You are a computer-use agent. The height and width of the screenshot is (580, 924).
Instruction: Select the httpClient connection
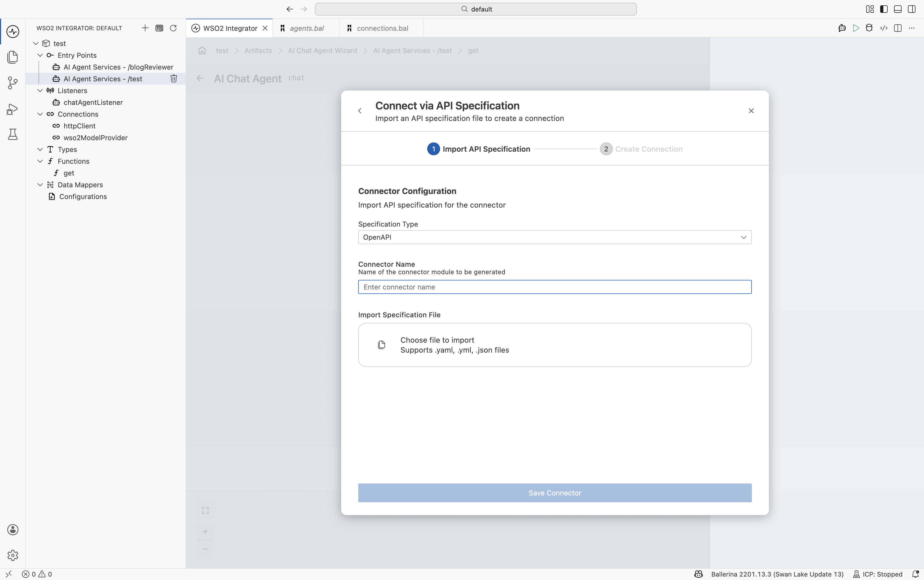click(x=79, y=126)
